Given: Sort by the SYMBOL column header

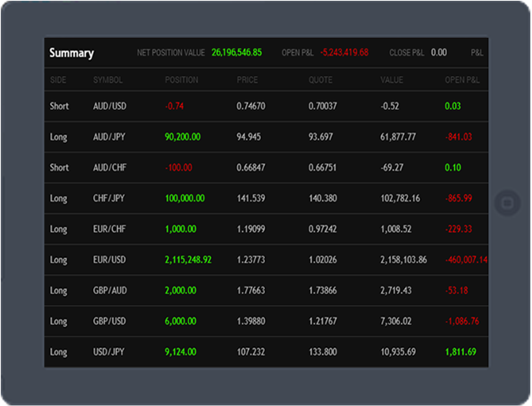Looking at the screenshot, I should pyautogui.click(x=108, y=80).
